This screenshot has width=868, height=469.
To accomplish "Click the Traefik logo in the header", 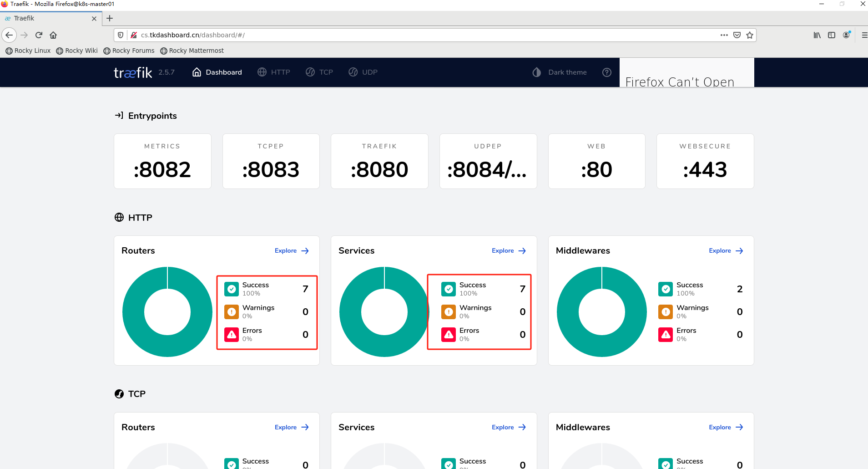I will pyautogui.click(x=132, y=72).
